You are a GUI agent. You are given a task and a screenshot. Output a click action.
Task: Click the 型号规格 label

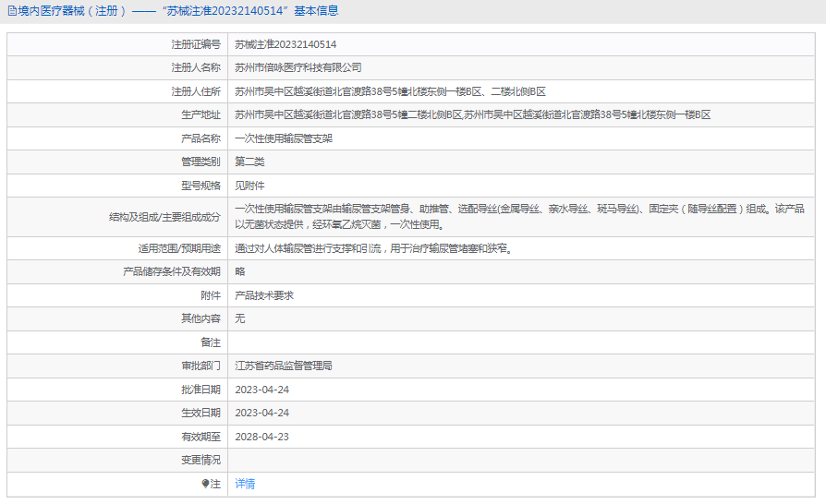coord(200,186)
